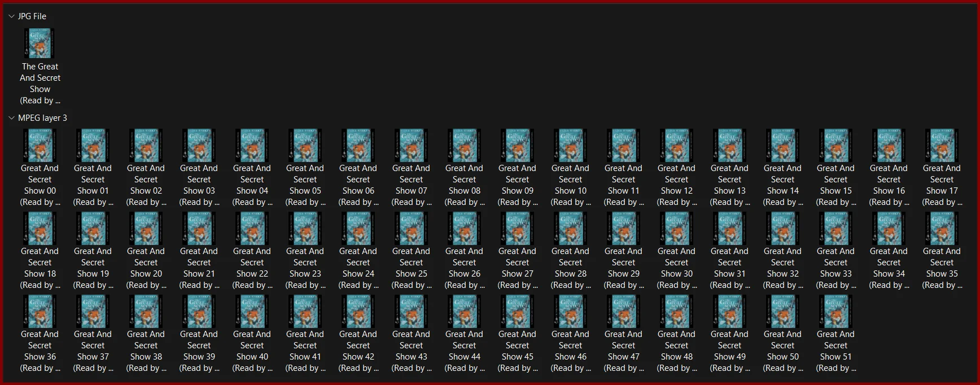Click the file name Great And Secret Show 49
This screenshot has height=385, width=980.
click(x=730, y=351)
